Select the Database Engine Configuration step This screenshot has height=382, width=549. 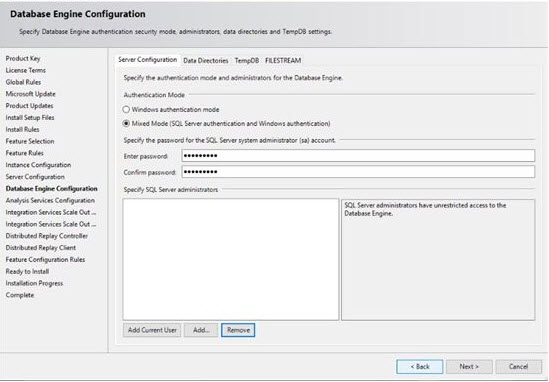click(51, 189)
